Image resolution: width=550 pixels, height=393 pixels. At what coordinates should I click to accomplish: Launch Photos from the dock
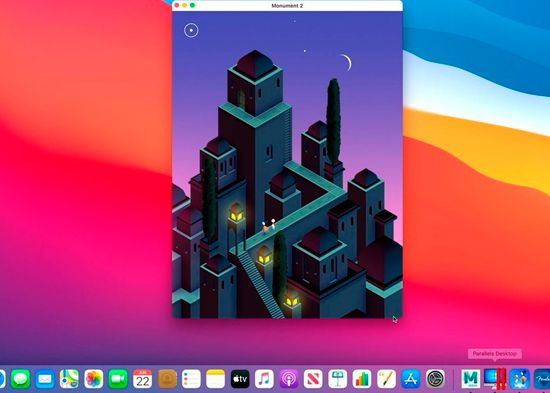94,379
